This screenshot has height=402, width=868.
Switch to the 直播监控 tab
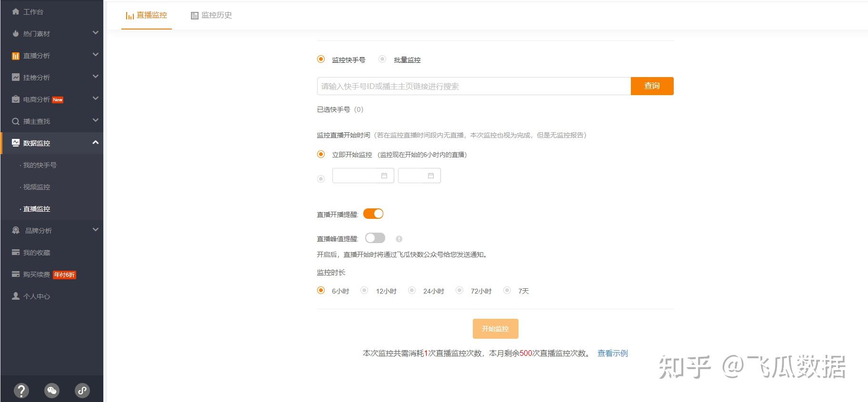[147, 15]
